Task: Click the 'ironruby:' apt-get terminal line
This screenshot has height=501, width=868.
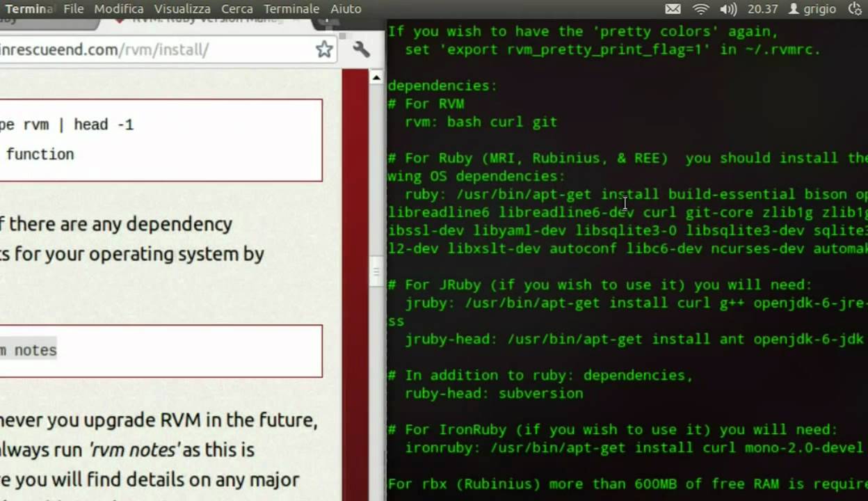Action: tap(634, 447)
